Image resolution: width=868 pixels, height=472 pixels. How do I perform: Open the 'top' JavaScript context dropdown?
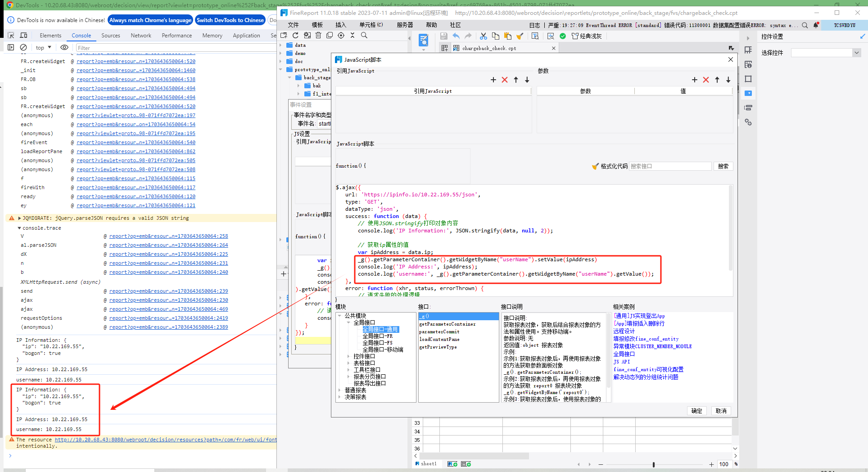[x=43, y=47]
